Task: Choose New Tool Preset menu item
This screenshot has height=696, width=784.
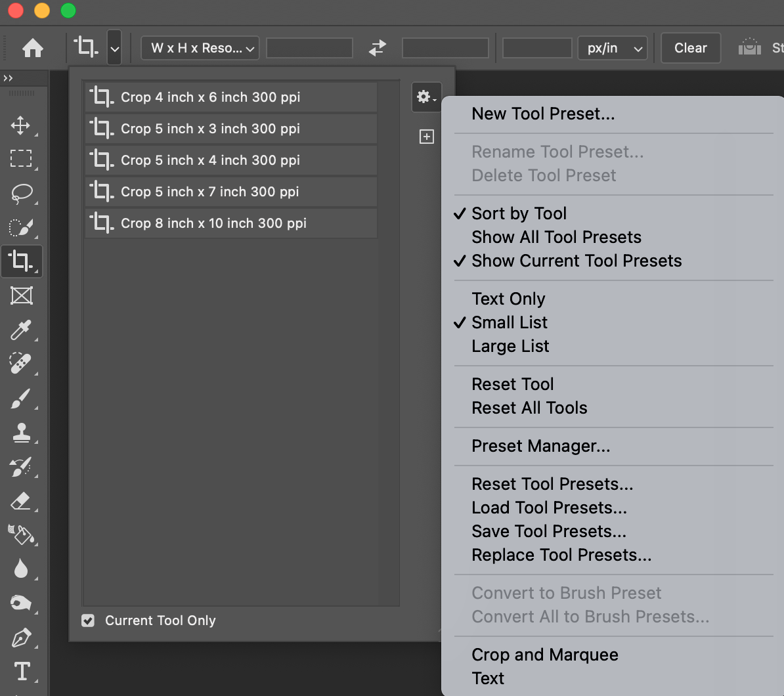Action: (x=543, y=114)
